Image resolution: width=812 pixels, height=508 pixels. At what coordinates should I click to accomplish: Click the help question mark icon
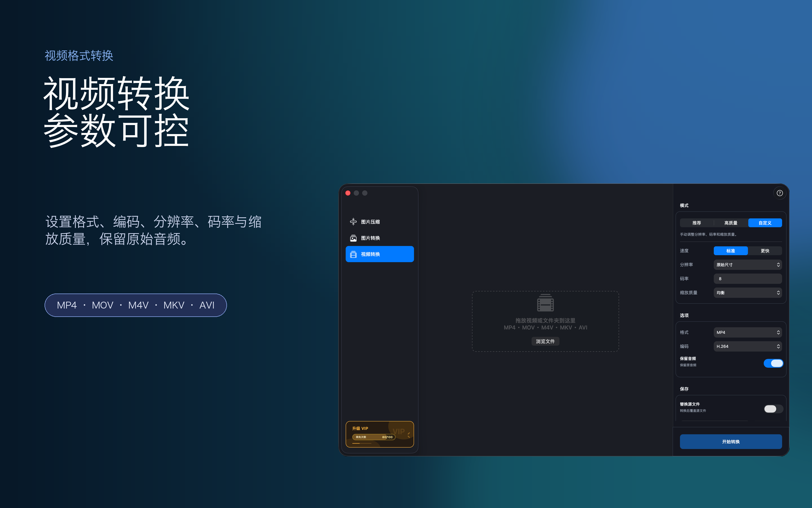pyautogui.click(x=780, y=193)
